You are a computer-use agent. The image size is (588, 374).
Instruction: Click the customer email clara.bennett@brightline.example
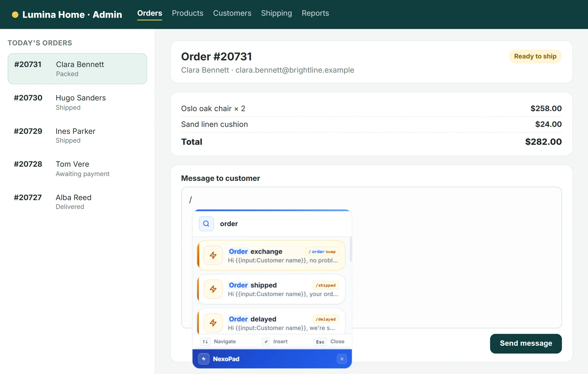(x=295, y=70)
